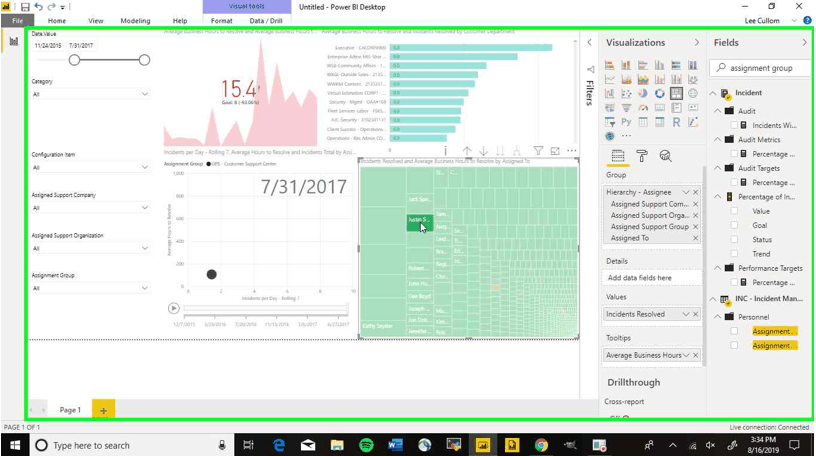Choose the Map visualization icon
816x457 pixels.
click(693, 94)
